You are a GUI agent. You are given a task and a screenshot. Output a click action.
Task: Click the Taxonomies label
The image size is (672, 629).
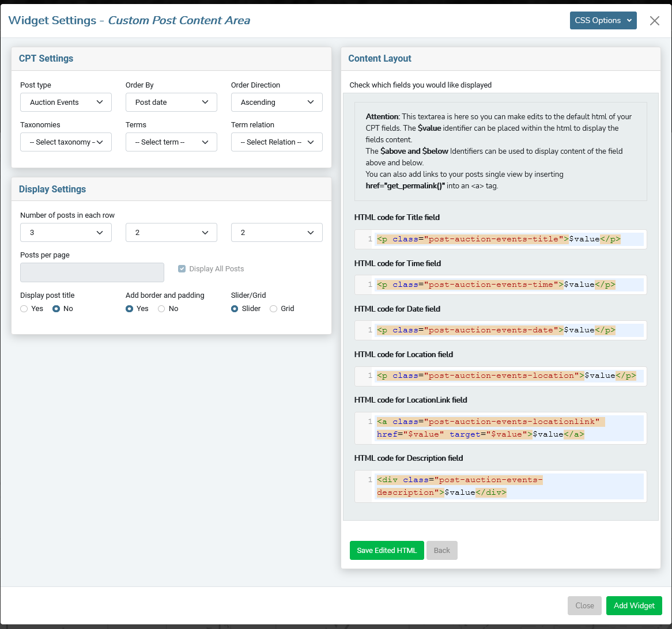(x=40, y=125)
